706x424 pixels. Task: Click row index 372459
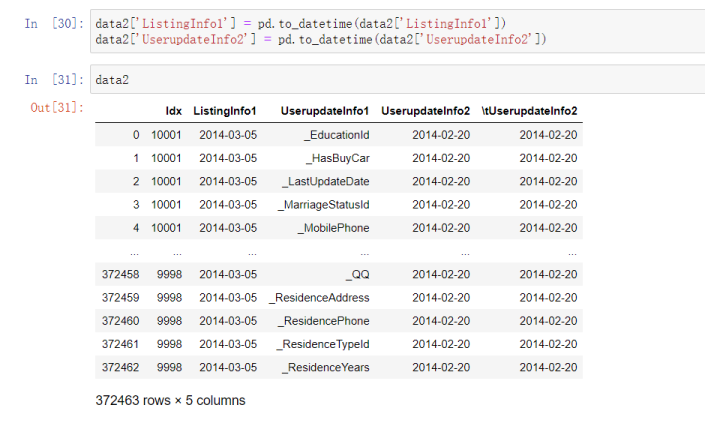pos(121,298)
